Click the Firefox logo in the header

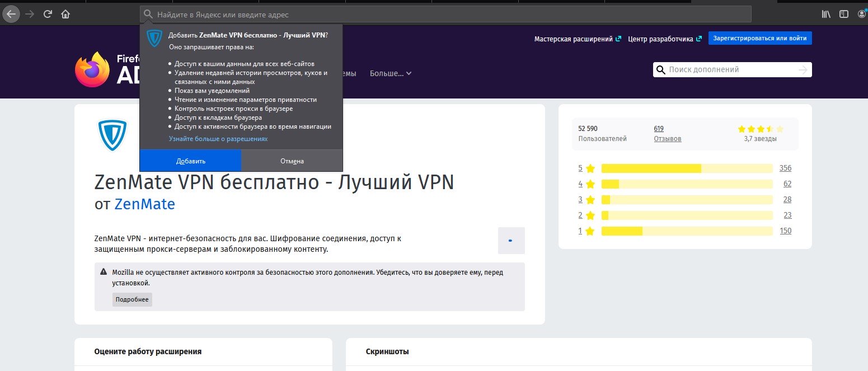tap(92, 69)
